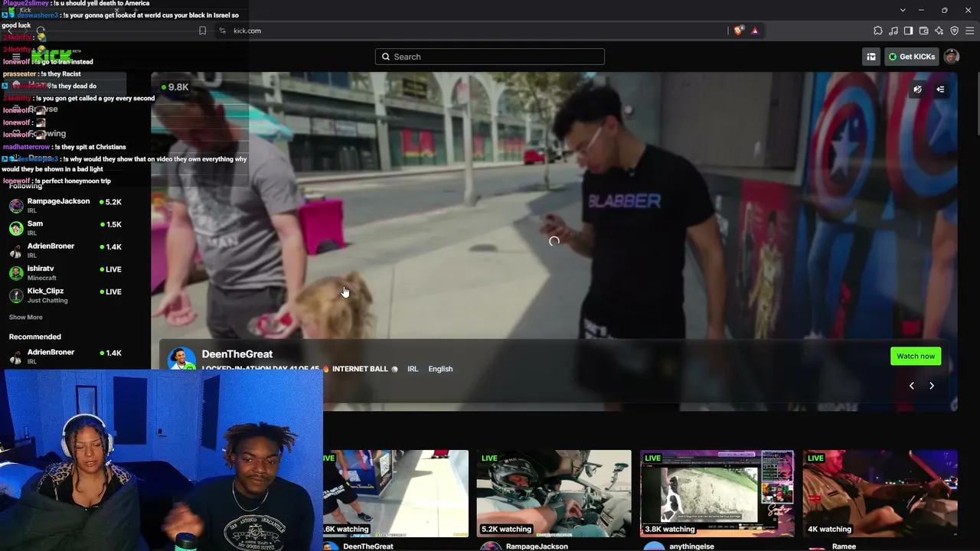Open the tab search chevron in title bar

903,10
